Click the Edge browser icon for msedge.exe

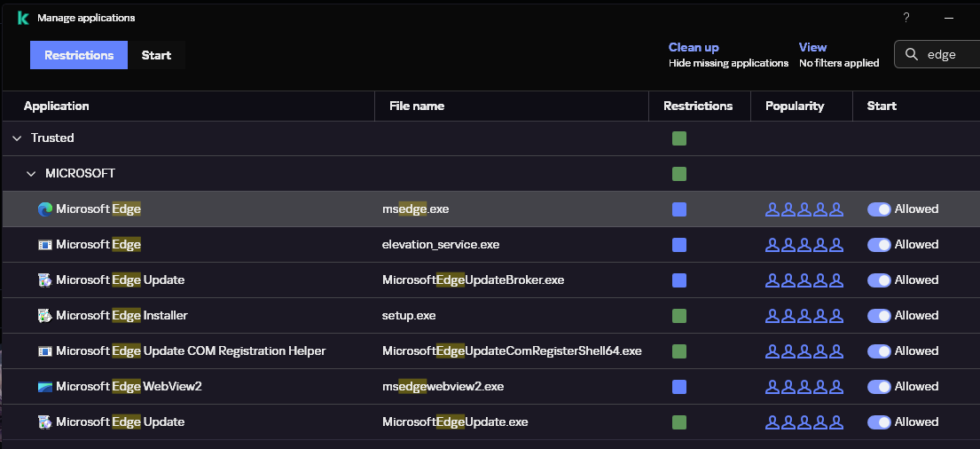tap(45, 209)
